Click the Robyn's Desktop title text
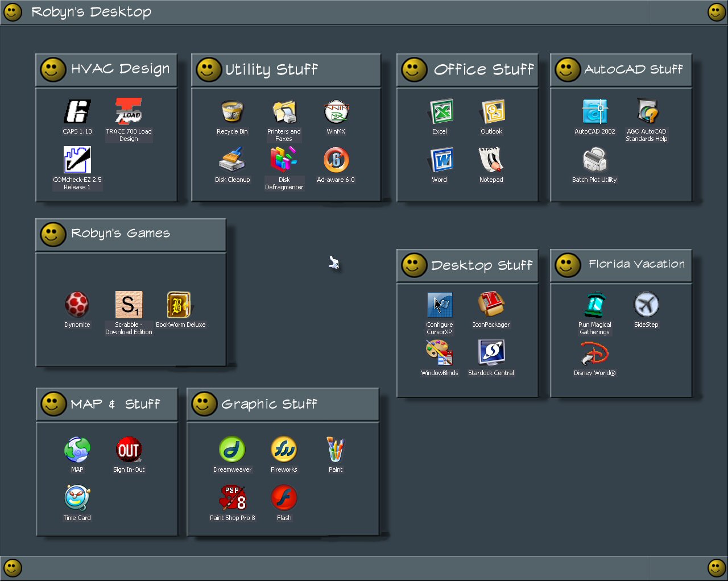The height and width of the screenshot is (582, 728). 91,12
